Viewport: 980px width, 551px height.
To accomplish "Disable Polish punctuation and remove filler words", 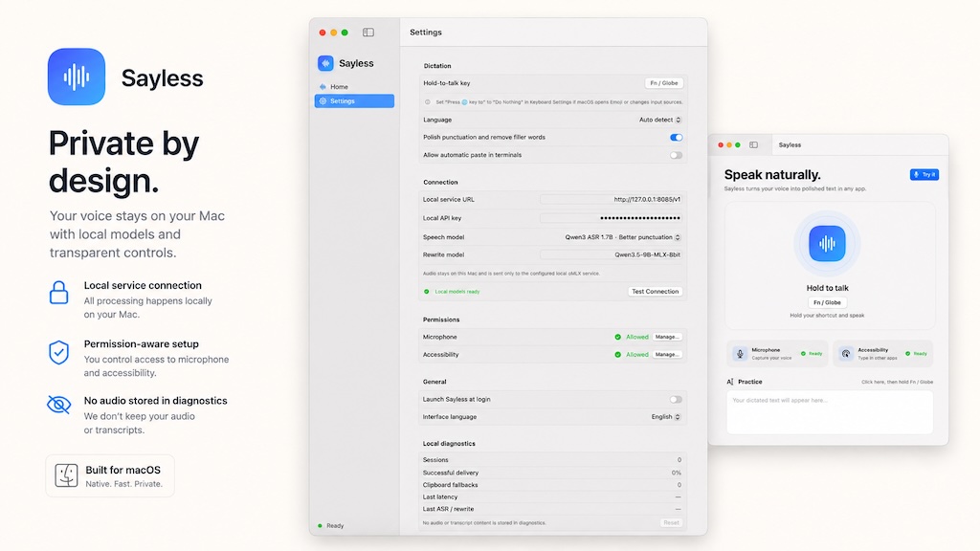I will coord(676,138).
